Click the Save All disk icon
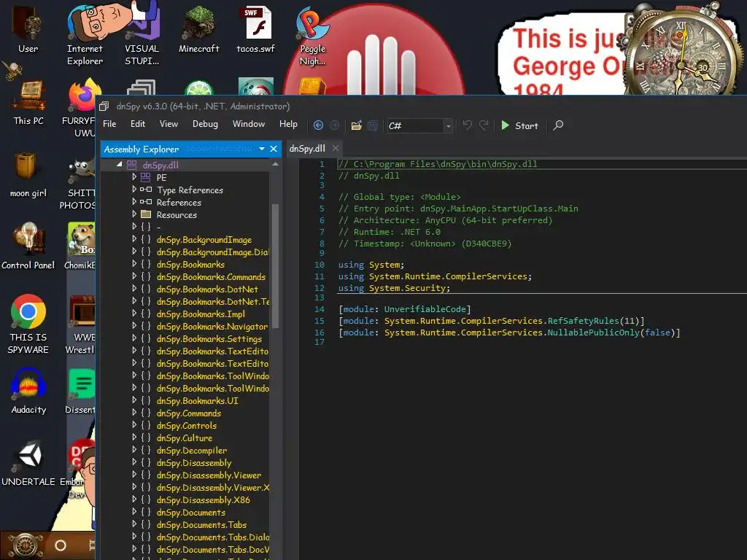Image resolution: width=747 pixels, height=560 pixels. click(373, 125)
